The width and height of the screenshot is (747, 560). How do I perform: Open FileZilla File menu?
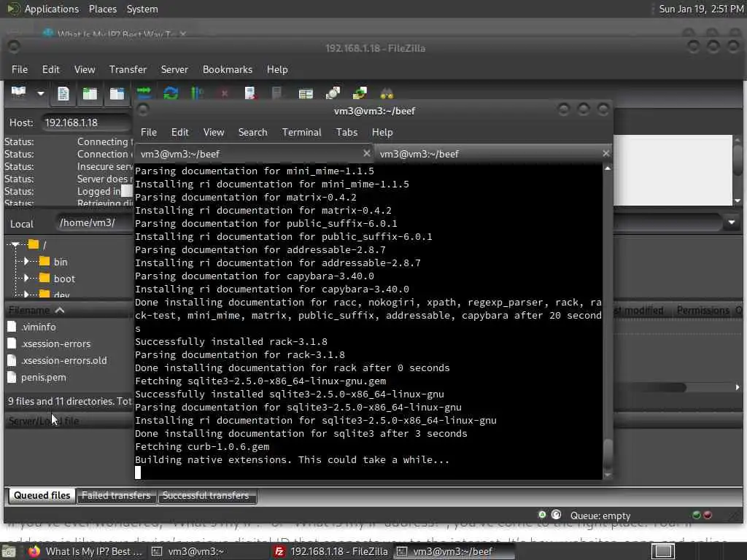[x=20, y=69]
